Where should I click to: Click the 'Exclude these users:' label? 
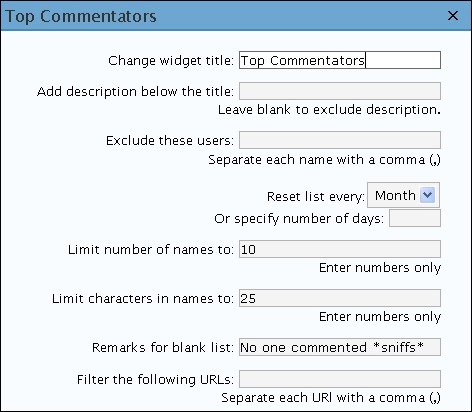click(170, 140)
